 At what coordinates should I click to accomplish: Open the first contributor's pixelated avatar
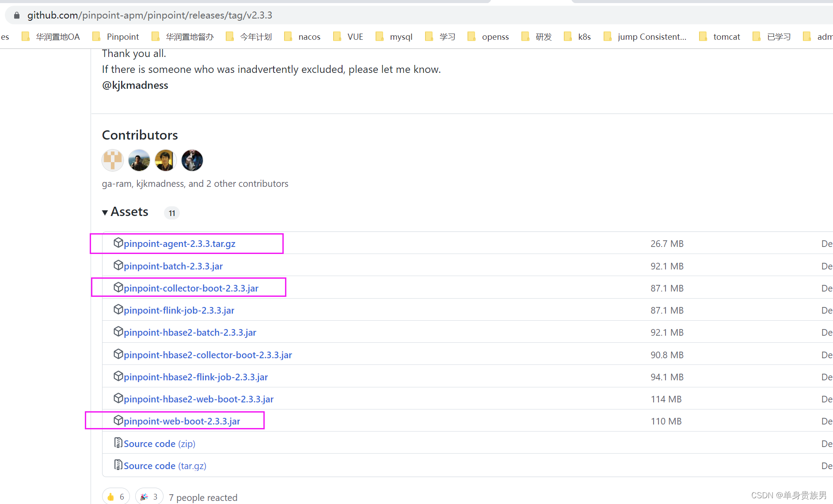(113, 160)
